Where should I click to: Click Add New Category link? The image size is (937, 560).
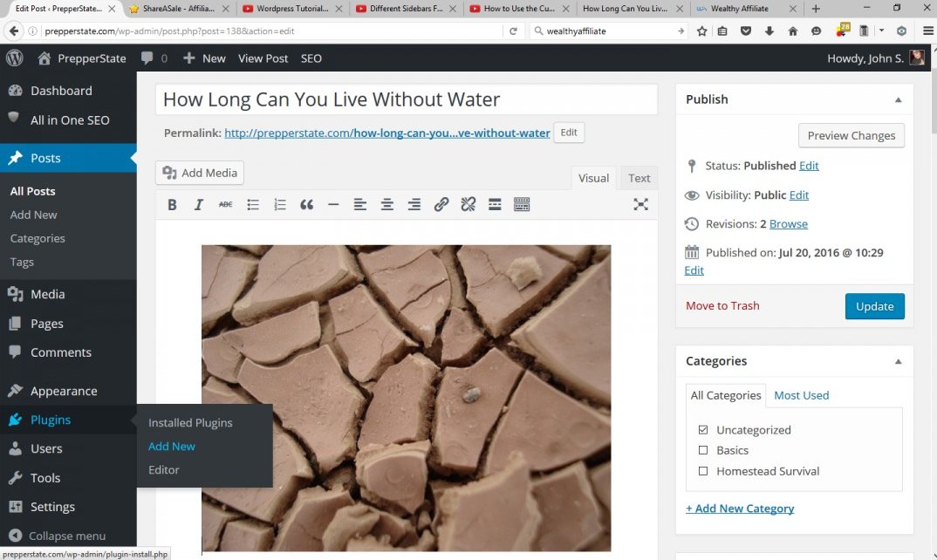[x=740, y=509]
